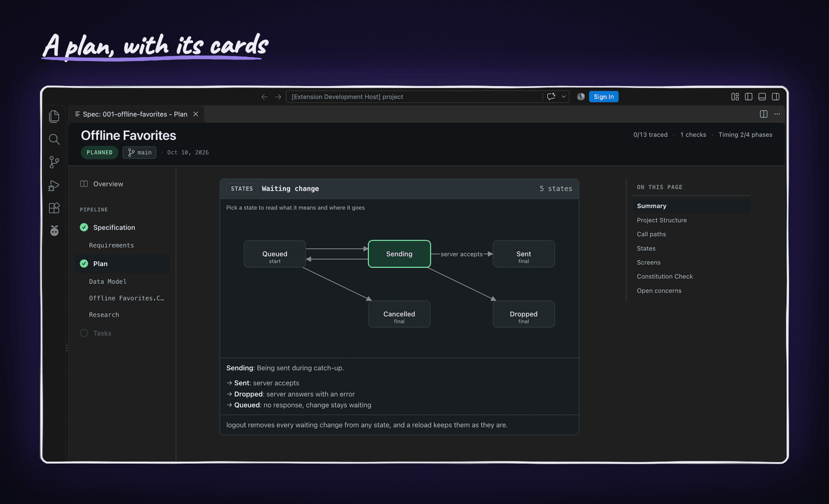
Task: Select the Sending state node
Action: point(399,254)
